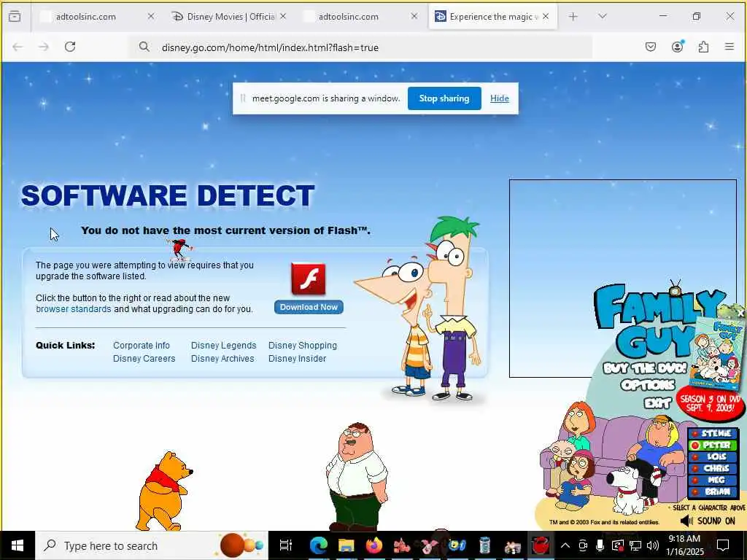Open Task View in the taskbar
747x560 pixels.
point(285,545)
